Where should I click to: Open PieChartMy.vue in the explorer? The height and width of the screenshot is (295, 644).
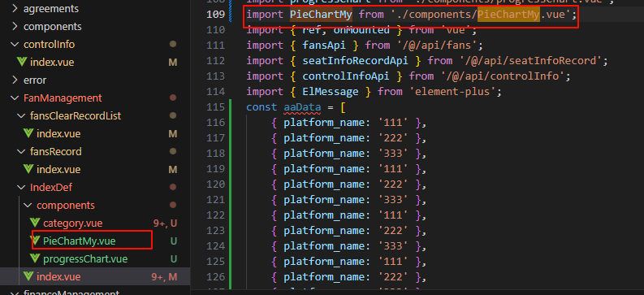click(x=80, y=241)
